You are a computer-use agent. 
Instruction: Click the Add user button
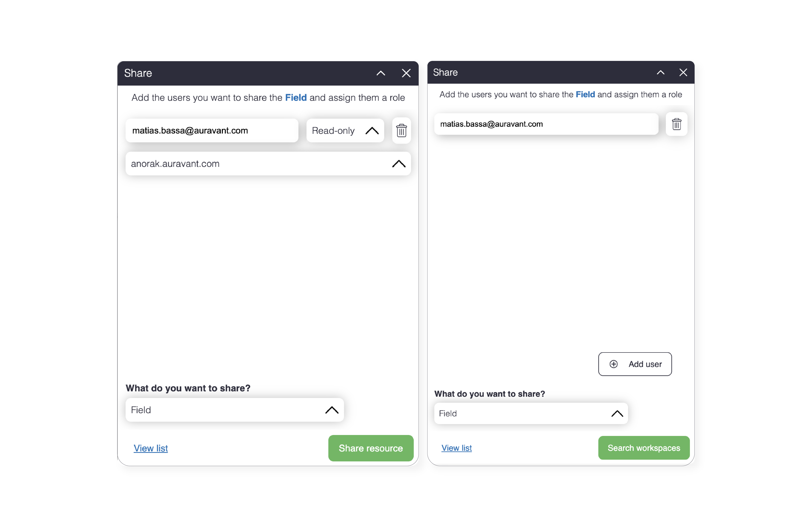coord(635,364)
